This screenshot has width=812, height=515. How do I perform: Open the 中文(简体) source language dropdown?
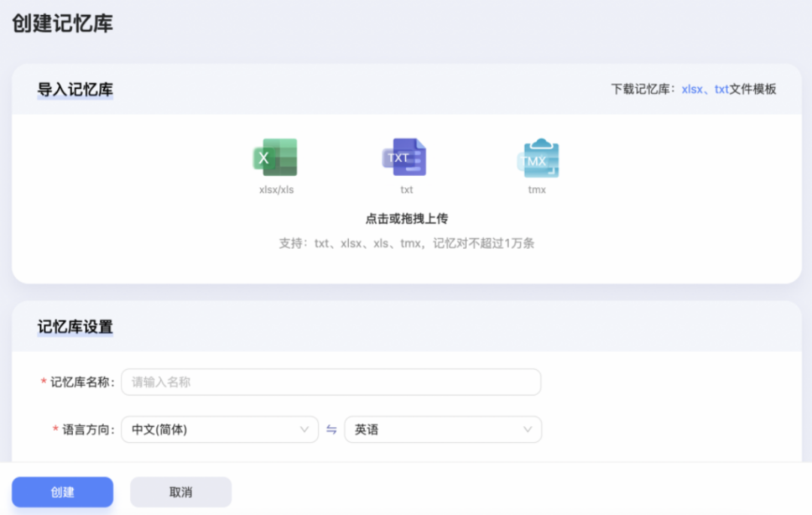[220, 429]
